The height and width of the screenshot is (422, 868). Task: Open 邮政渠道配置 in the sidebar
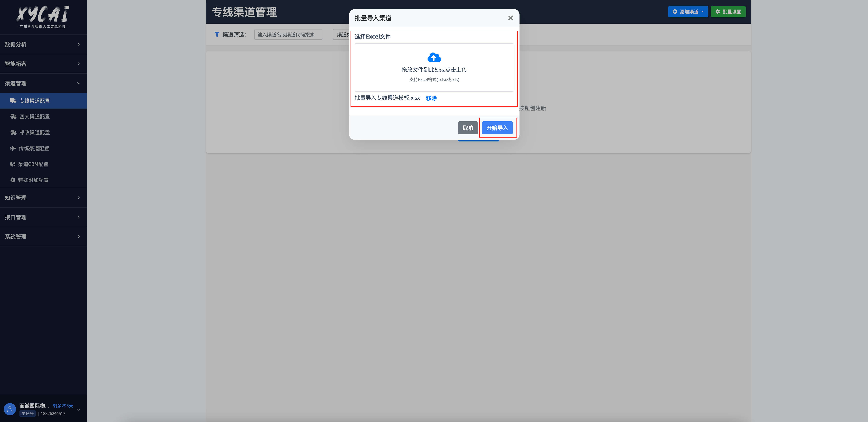click(x=43, y=132)
